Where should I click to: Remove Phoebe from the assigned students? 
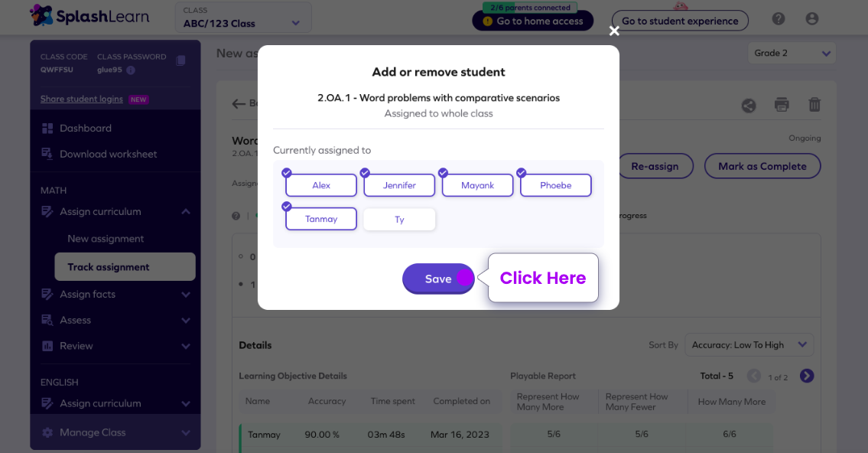click(555, 185)
